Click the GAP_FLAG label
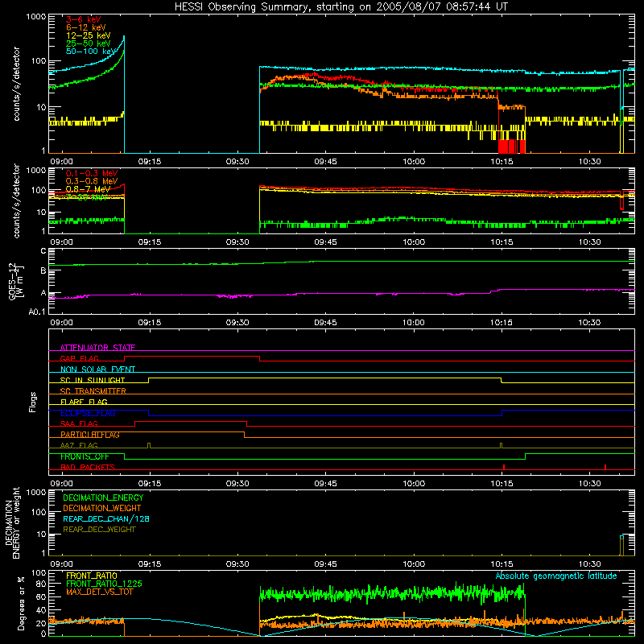 click(79, 358)
